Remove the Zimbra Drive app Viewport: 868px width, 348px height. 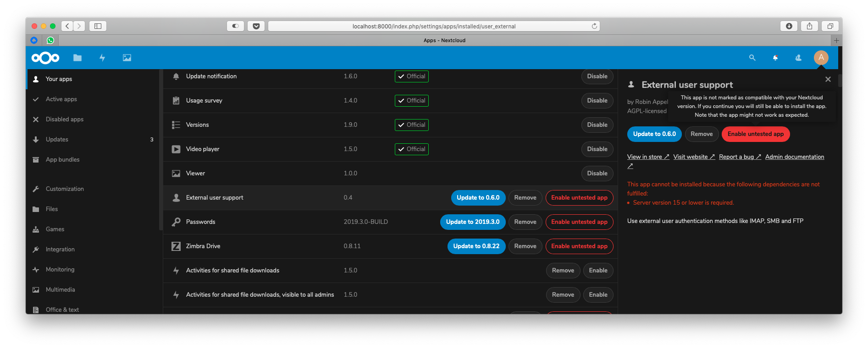[525, 246]
